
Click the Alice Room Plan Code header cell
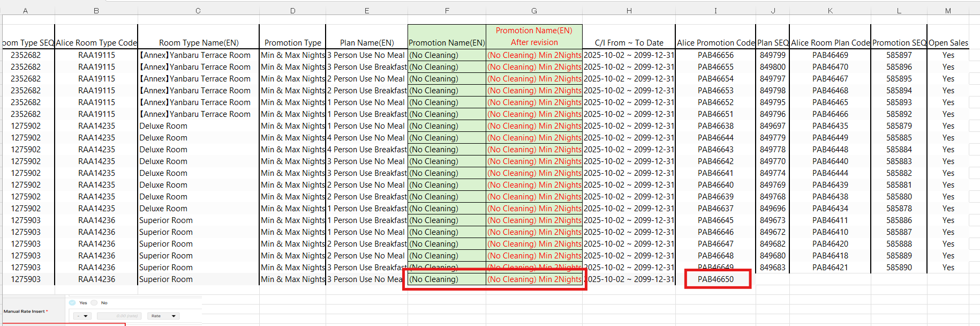[x=830, y=36]
